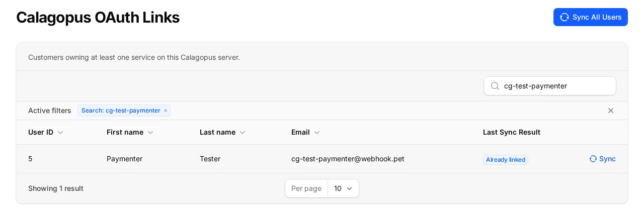This screenshot has height=211, width=644.
Task: Click the first name cell Paymenter
Action: coord(124,159)
